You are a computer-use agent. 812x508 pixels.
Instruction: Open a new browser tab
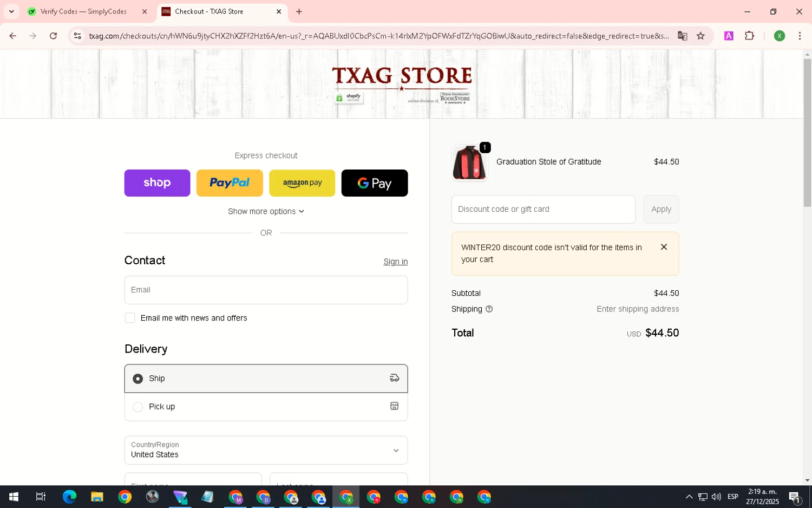tap(299, 11)
